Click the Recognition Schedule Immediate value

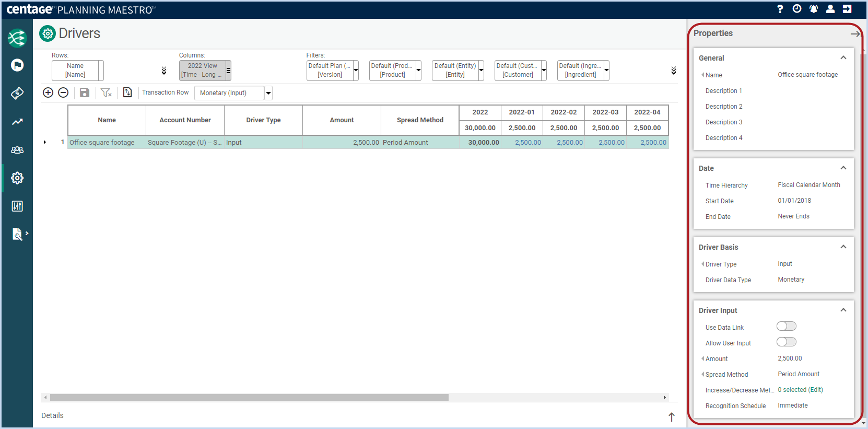coord(793,405)
